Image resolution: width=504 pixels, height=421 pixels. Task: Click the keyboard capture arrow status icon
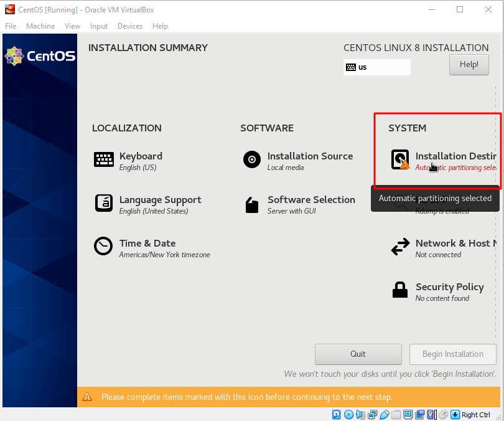pos(455,415)
